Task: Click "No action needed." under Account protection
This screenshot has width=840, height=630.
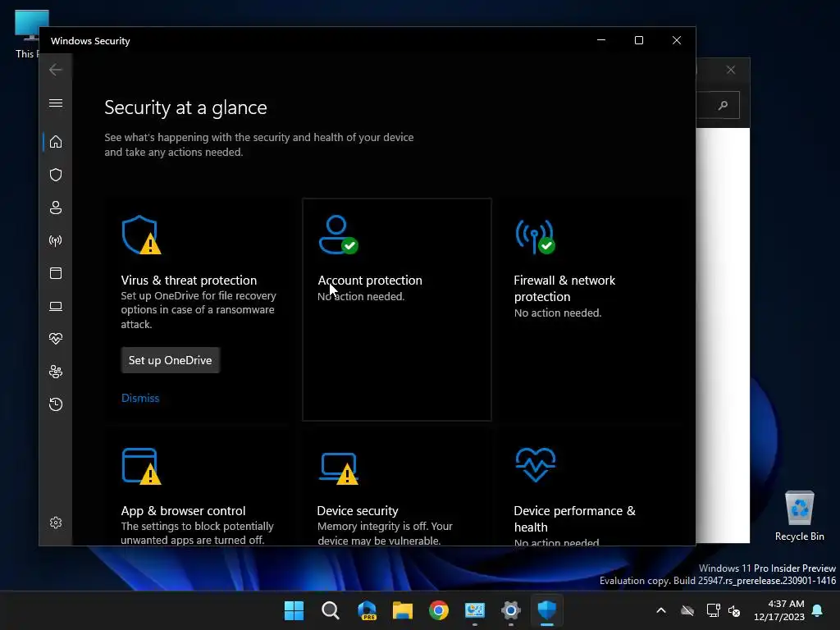Action: tap(361, 296)
